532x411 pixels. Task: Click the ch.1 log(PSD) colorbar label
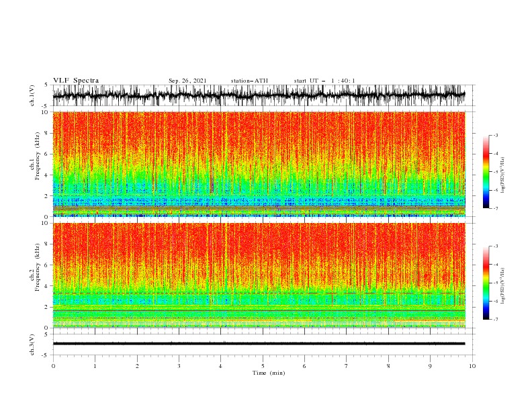(503, 175)
